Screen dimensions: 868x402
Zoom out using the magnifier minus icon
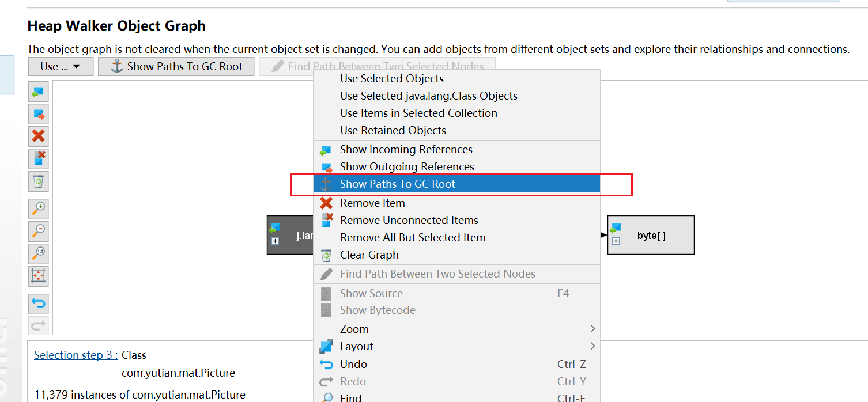click(38, 231)
